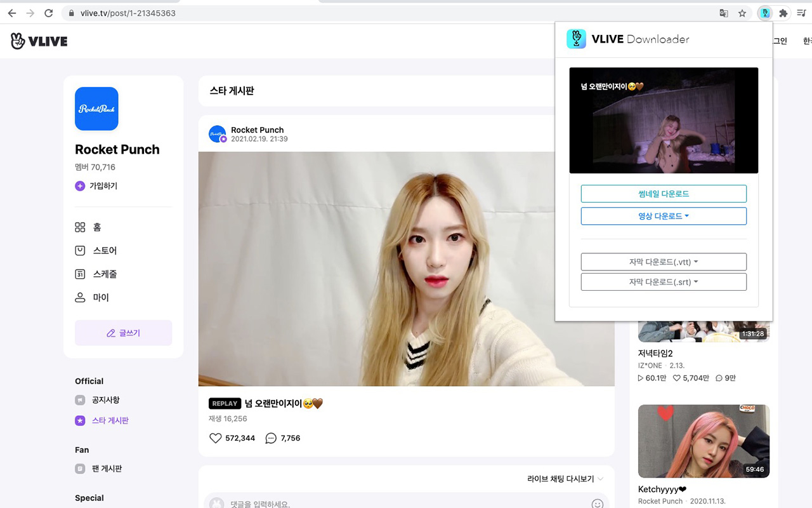The height and width of the screenshot is (508, 812).
Task: Open the 자막 다운로드(.vtt) dropdown
Action: coord(664,262)
